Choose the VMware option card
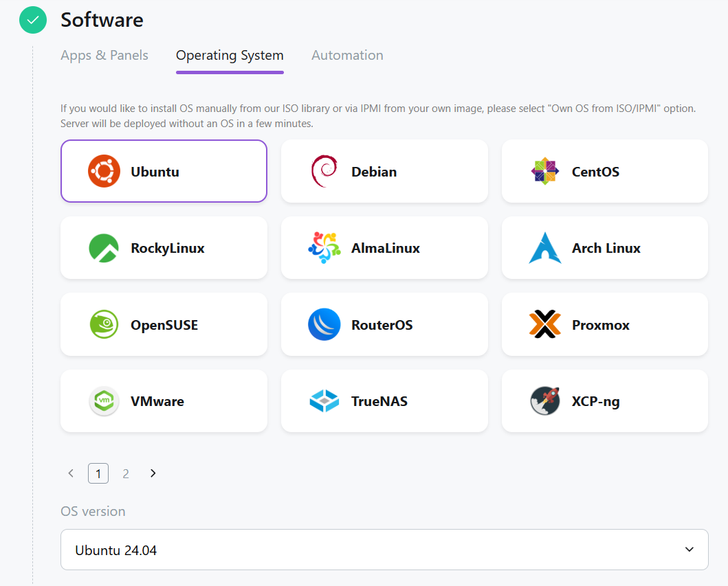 164,401
